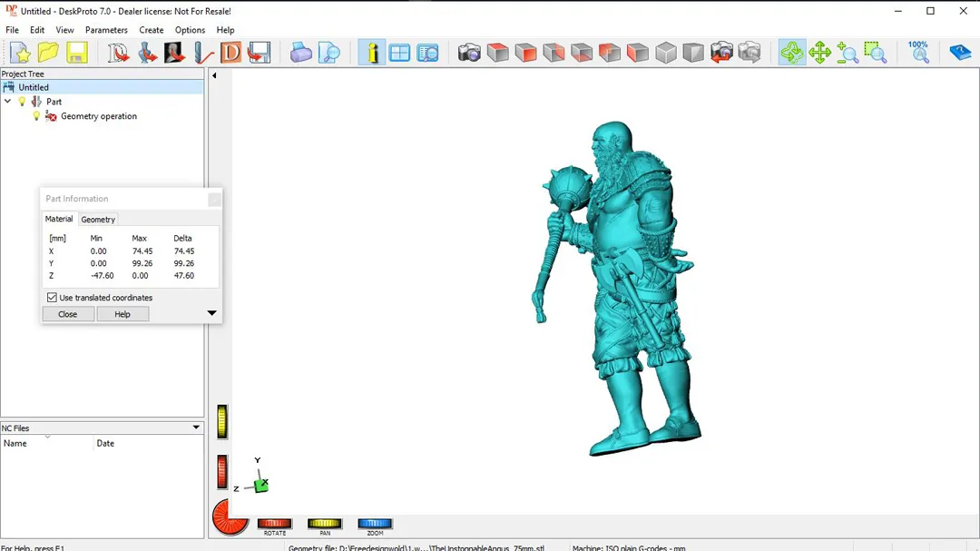
Task: Click the blue four-pane window layout icon
Action: 399,53
